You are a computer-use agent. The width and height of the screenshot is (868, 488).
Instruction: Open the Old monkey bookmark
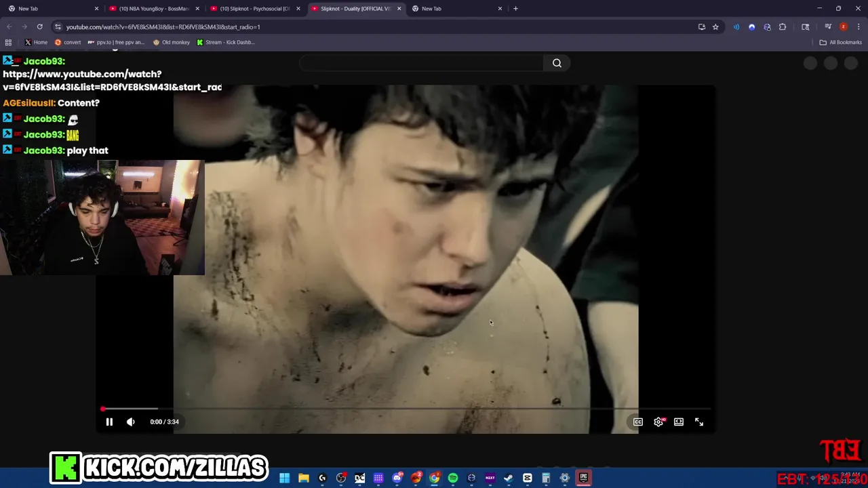click(x=172, y=42)
